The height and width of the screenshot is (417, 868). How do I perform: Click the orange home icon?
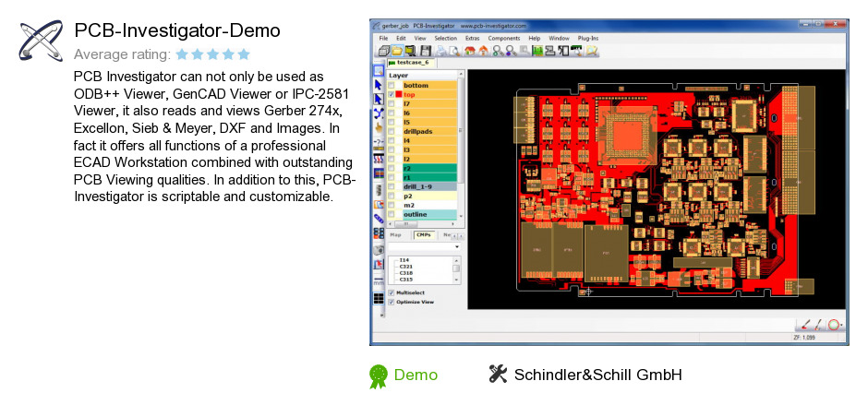[483, 51]
